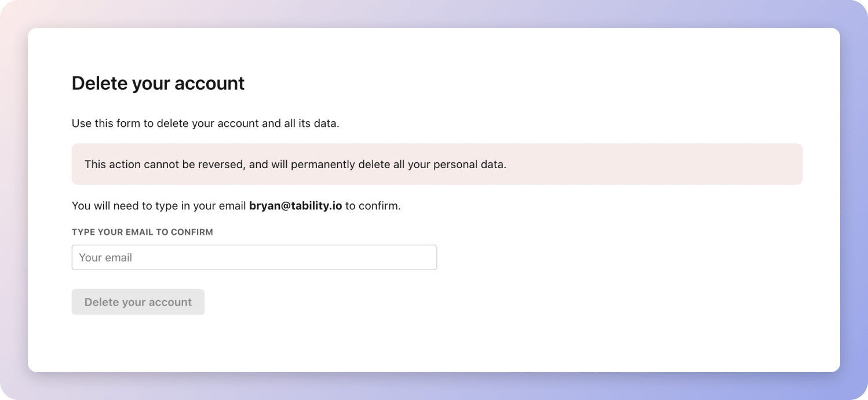Click the "Your email" input field

click(x=254, y=257)
